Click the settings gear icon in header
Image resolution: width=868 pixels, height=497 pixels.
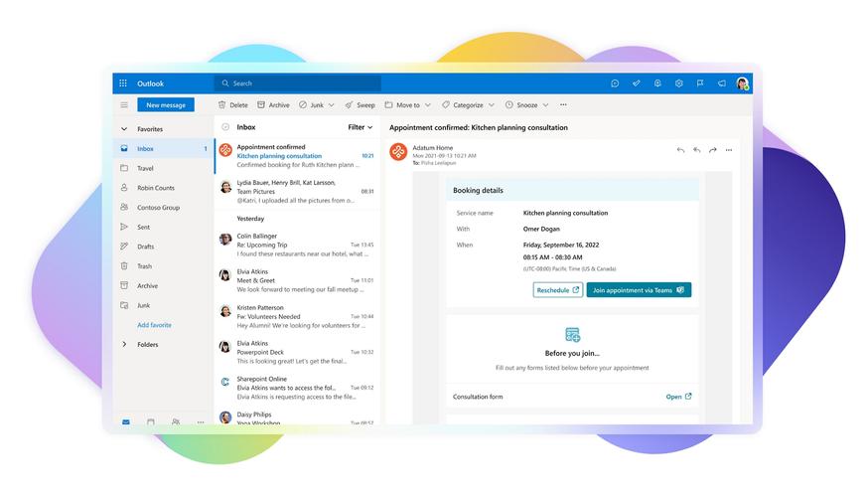[x=679, y=83]
